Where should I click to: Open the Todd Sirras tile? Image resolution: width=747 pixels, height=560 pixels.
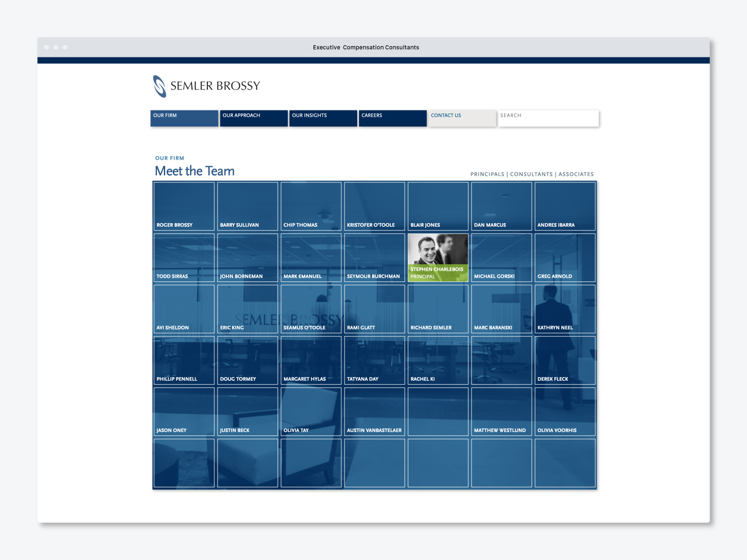click(x=184, y=258)
